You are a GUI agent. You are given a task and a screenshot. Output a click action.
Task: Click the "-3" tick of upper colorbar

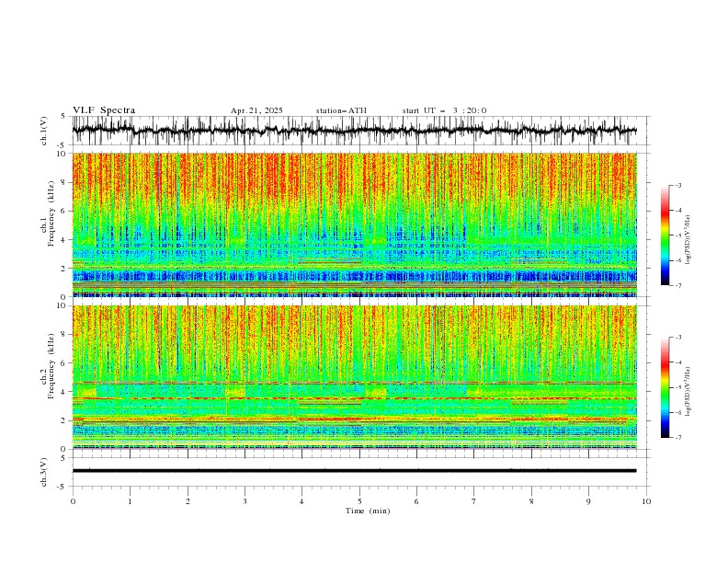pos(678,185)
